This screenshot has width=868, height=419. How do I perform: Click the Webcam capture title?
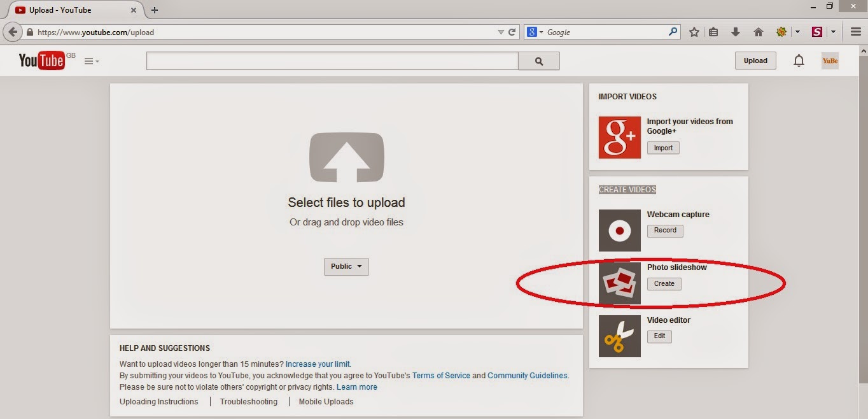(x=678, y=215)
